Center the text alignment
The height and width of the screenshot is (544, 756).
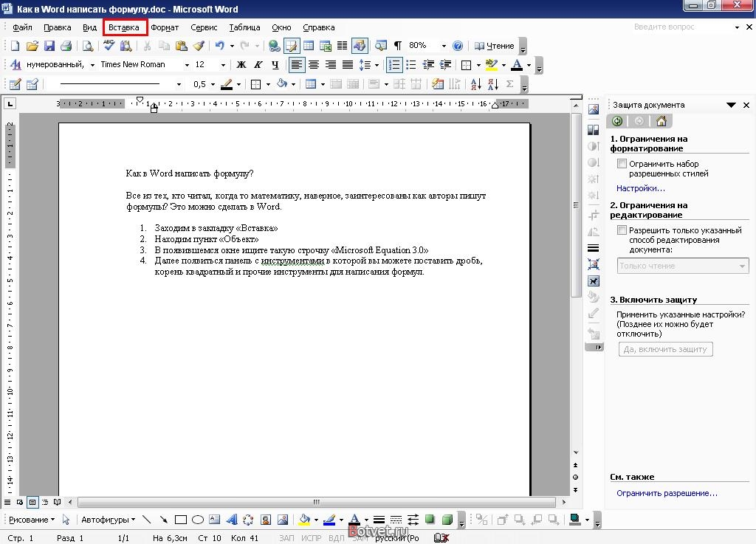314,64
